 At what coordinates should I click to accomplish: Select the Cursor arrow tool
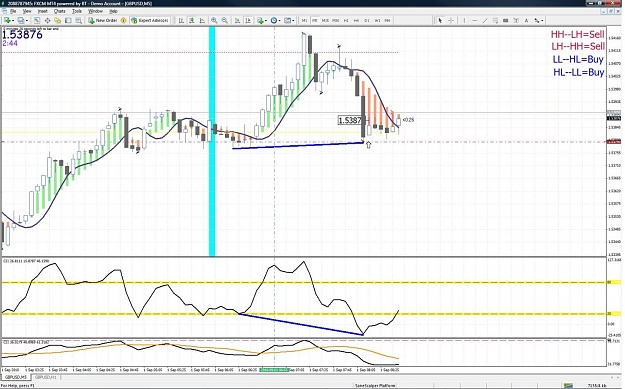[440, 20]
